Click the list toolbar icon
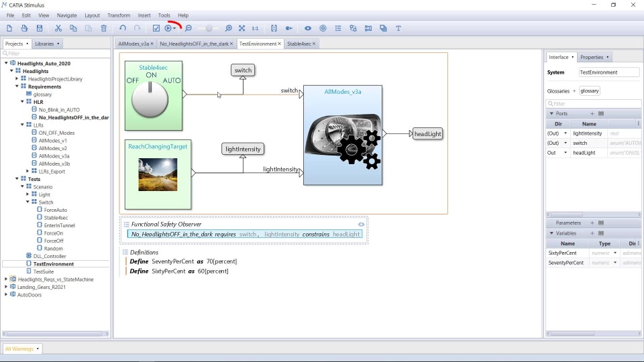The image size is (644, 362). point(338,28)
